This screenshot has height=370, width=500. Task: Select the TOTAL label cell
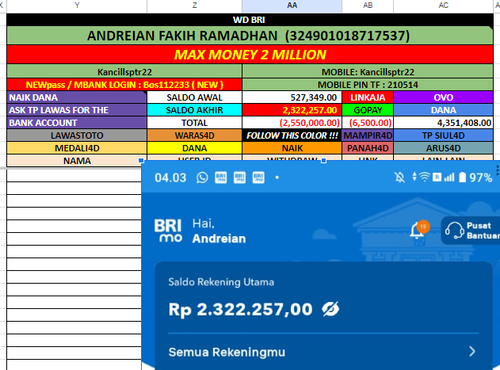point(194,123)
